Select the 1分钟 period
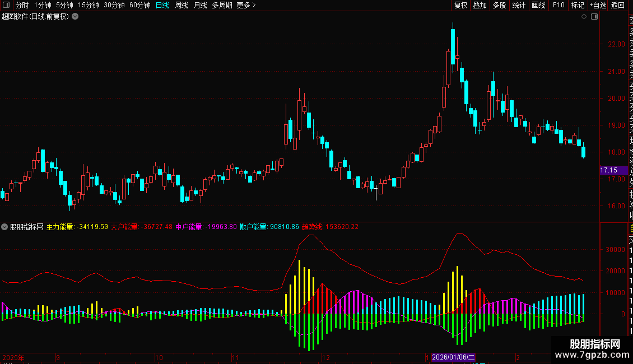Screen dimensions: 633x364 43,5
